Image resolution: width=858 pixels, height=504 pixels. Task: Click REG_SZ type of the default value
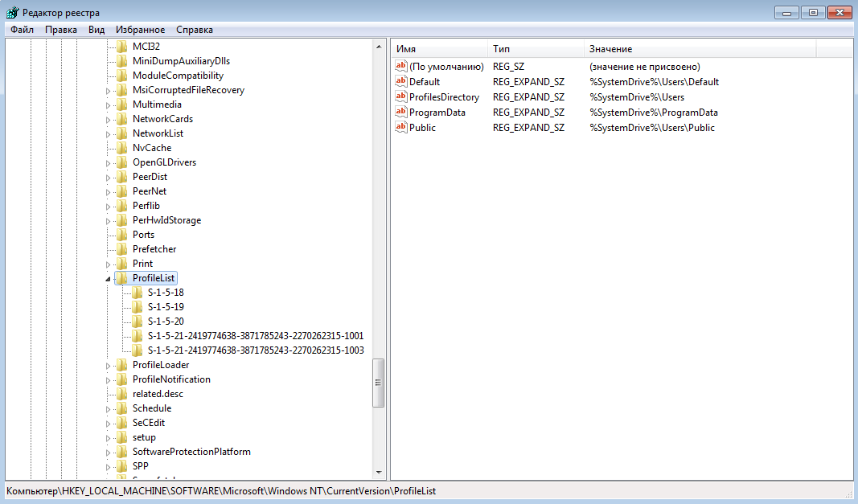508,66
